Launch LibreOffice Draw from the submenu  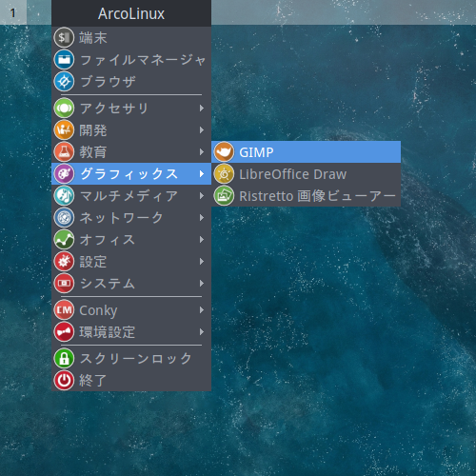coord(307,174)
